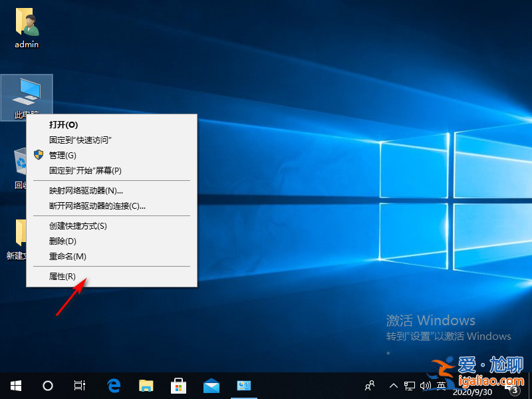The height and width of the screenshot is (399, 532).
Task: Select 属性(R) in the context menu
Action: [x=63, y=275]
